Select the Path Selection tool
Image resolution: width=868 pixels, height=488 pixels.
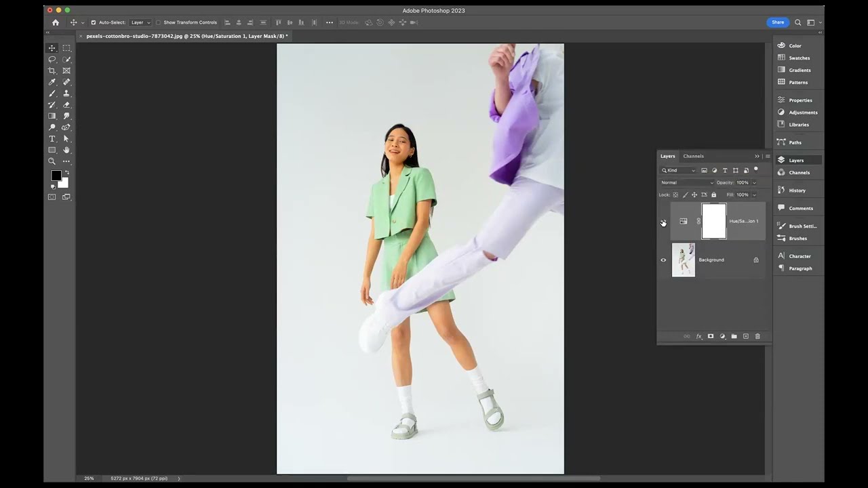pyautogui.click(x=66, y=139)
